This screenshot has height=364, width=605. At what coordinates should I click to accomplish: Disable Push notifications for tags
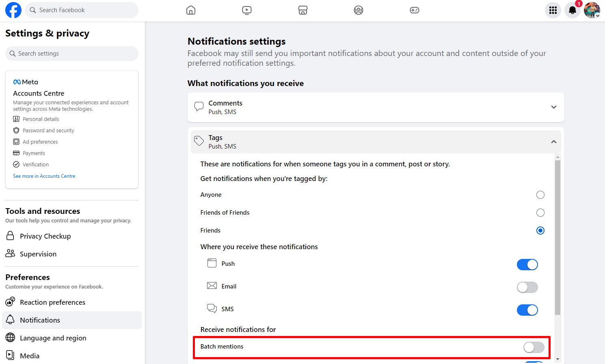(x=527, y=265)
